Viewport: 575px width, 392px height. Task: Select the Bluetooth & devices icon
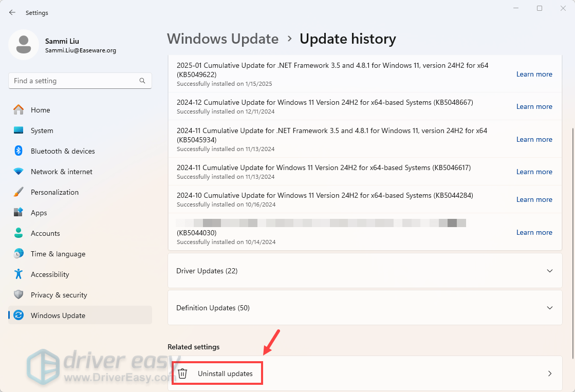(x=18, y=151)
